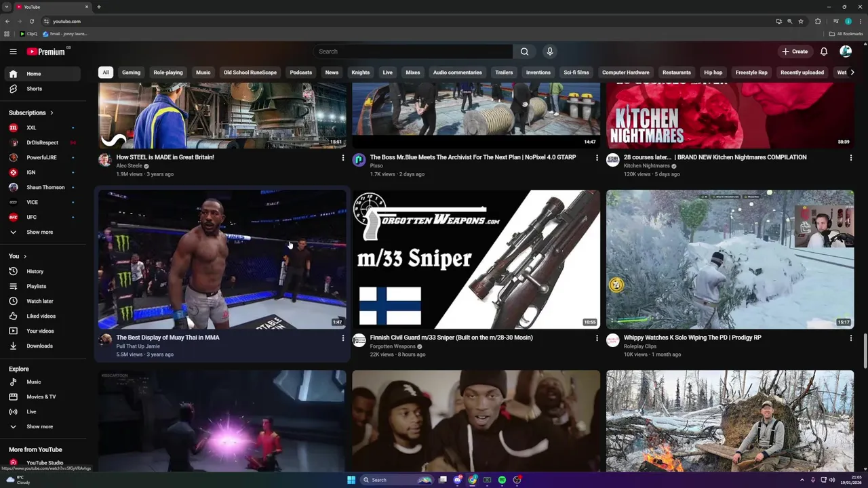Viewport: 868px width, 488px height.
Task: Select the Computer Hardware chip
Action: point(626,73)
